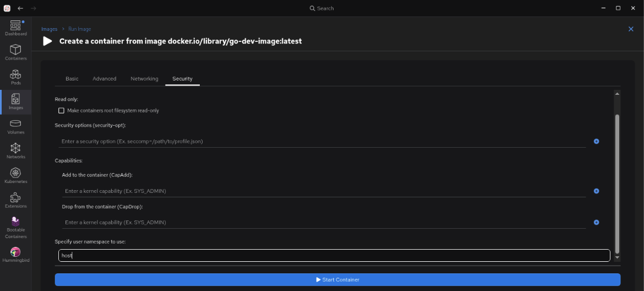Open the Advanced tab
Viewport: 644px width, 291px height.
pyautogui.click(x=105, y=78)
